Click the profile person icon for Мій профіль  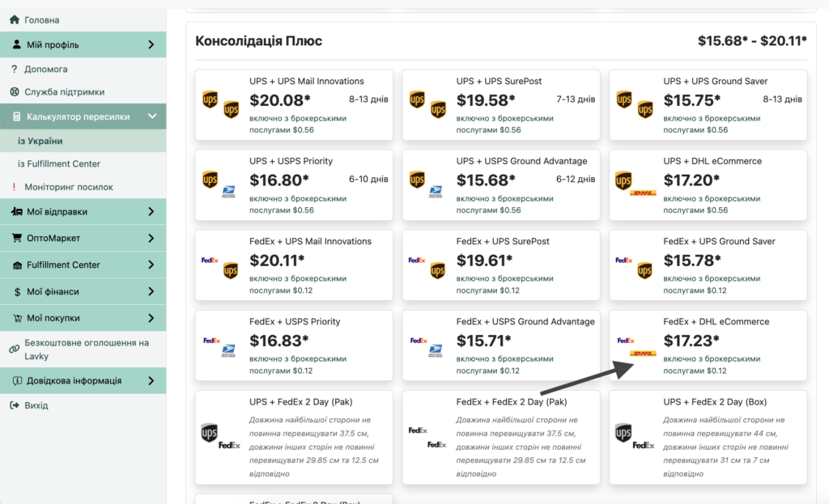tap(17, 44)
